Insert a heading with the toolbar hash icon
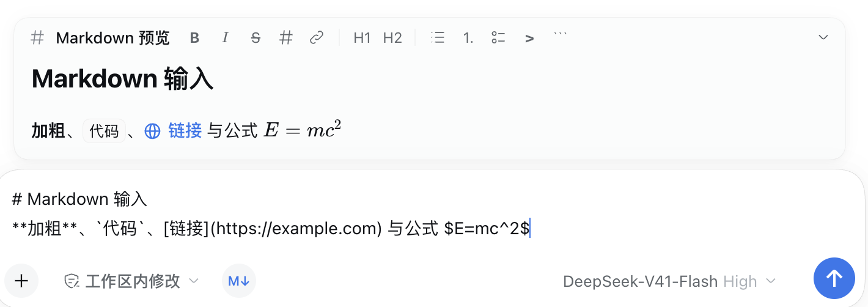868x307 pixels. point(285,38)
